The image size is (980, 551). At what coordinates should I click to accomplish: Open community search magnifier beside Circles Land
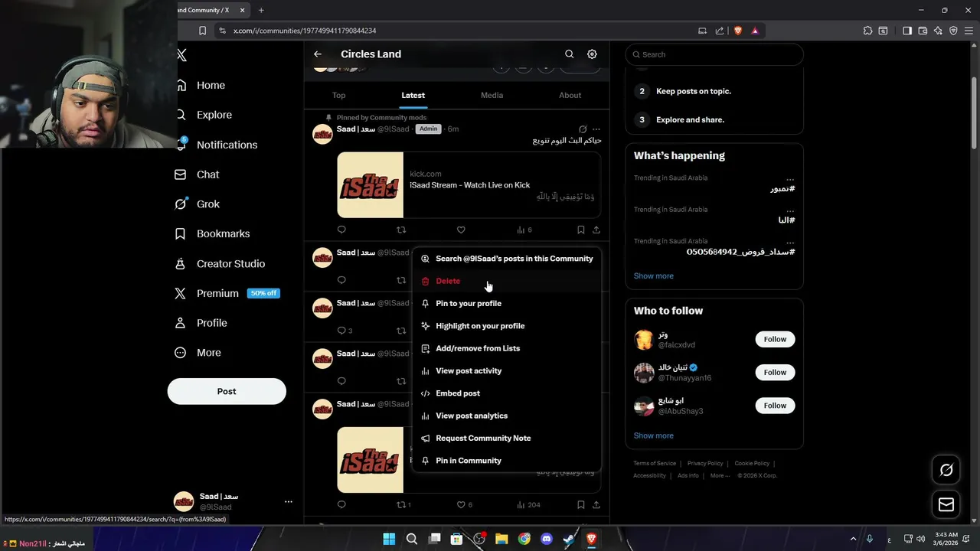[x=569, y=54]
